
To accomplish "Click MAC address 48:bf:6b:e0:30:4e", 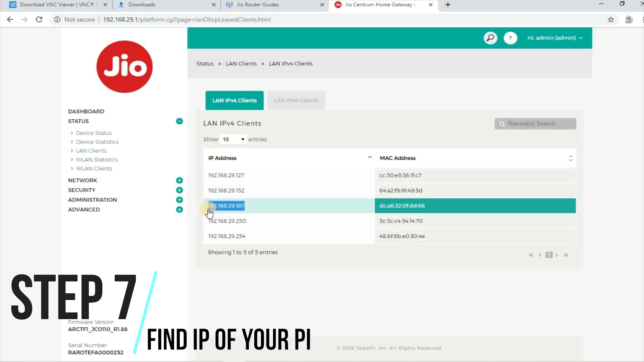I will pos(402,236).
